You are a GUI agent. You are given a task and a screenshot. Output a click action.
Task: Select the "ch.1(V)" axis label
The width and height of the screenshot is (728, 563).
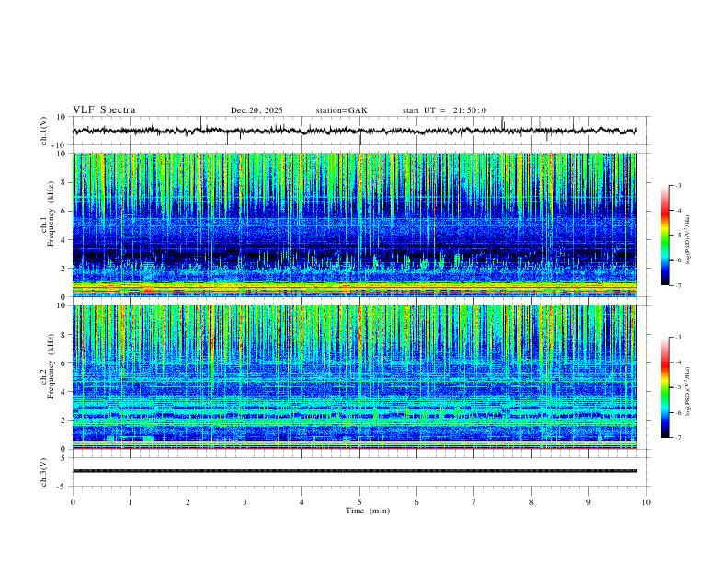point(44,131)
